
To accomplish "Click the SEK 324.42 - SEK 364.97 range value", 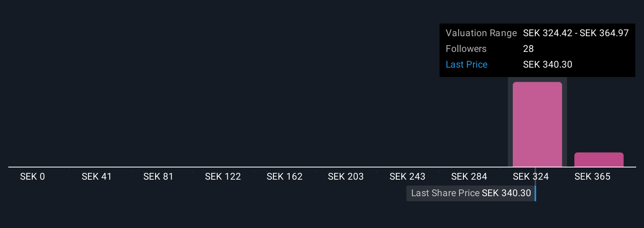I will (x=576, y=33).
